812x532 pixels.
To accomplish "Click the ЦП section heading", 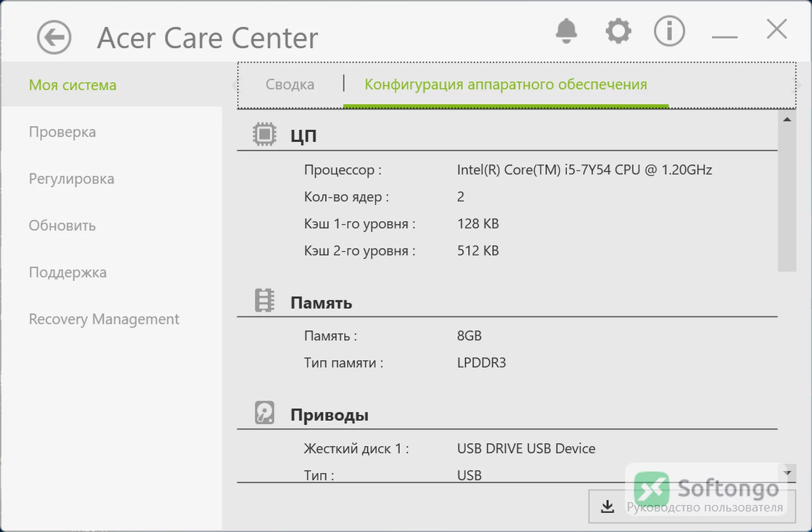I will point(303,135).
